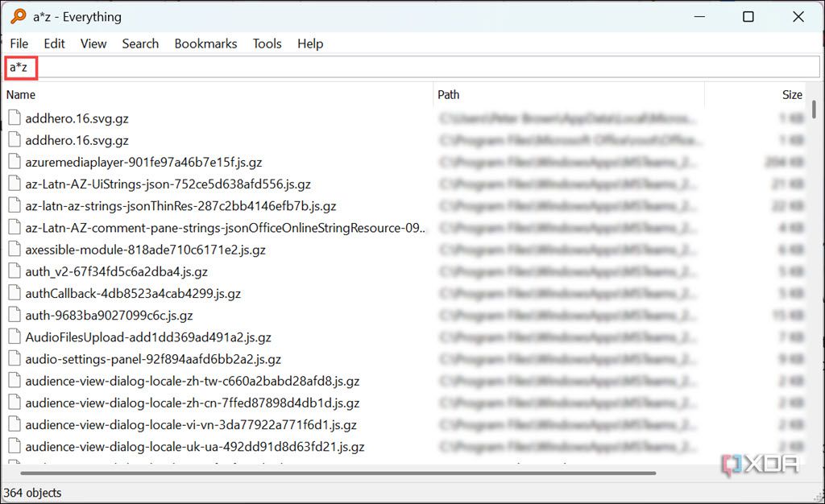
Task: Select file name AudioFilesUpload-add1dd369ad491a2.js.gz
Action: (x=148, y=337)
